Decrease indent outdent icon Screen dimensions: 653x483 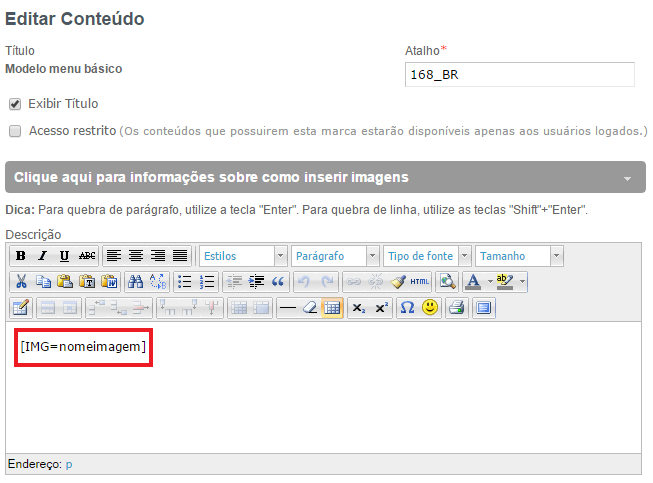point(234,282)
